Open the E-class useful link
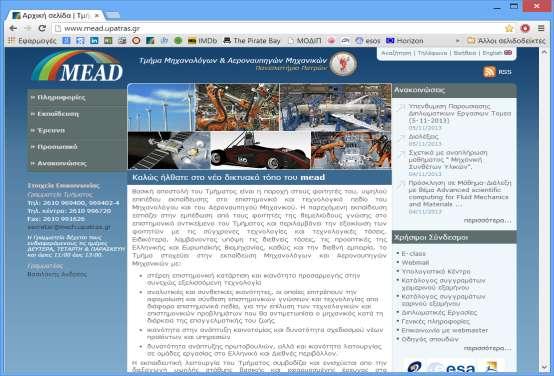The image size is (554, 376). pos(413,254)
